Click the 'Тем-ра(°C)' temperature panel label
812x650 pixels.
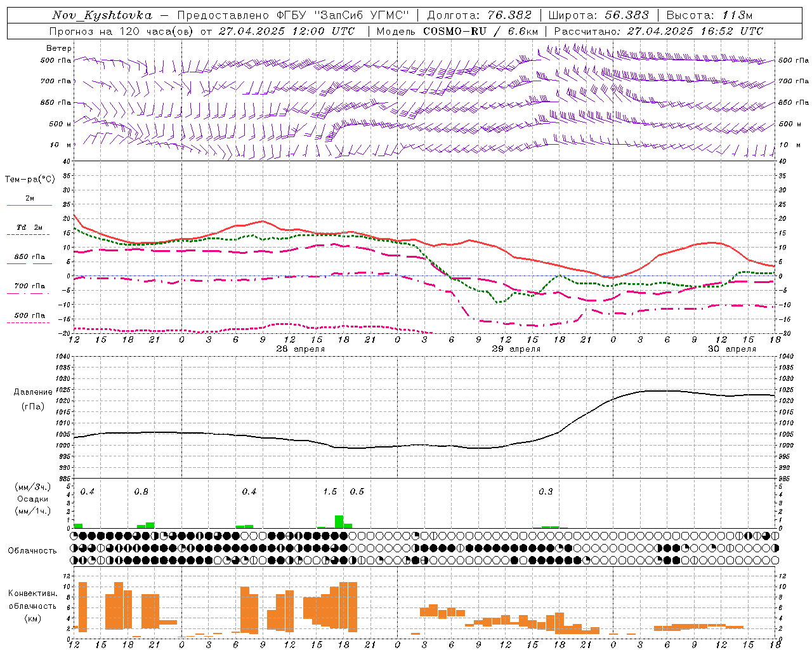tap(30, 180)
